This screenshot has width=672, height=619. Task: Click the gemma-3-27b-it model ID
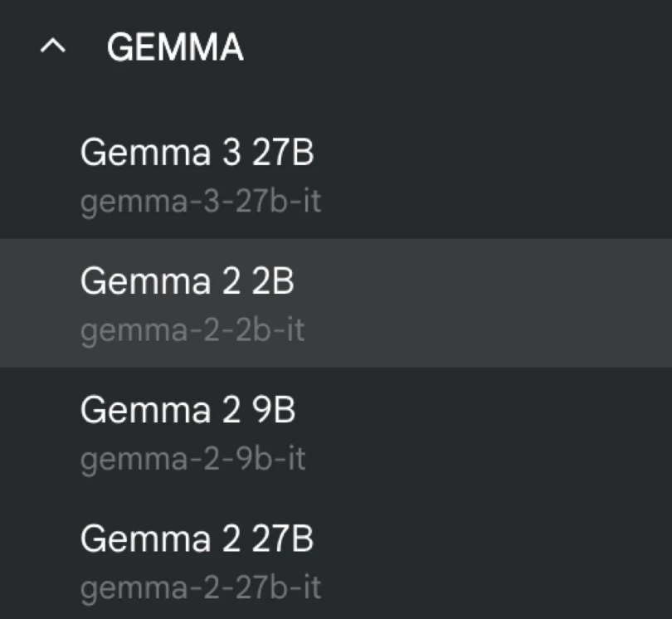point(201,202)
